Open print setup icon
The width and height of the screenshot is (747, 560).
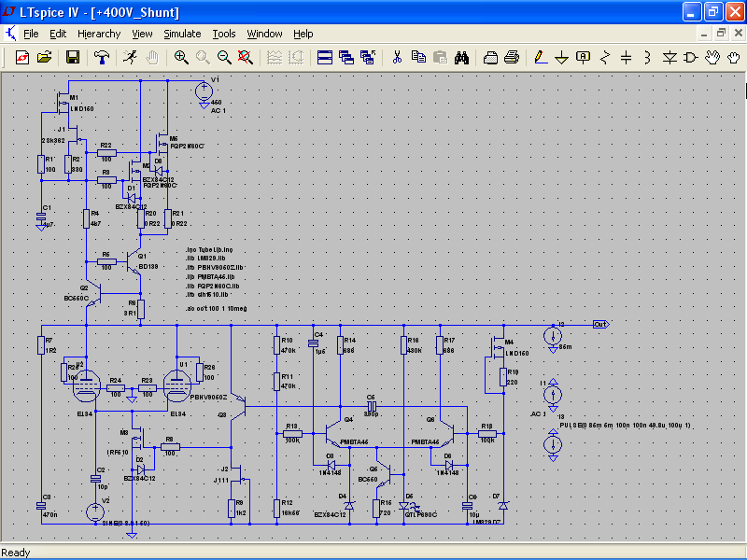pyautogui.click(x=490, y=58)
